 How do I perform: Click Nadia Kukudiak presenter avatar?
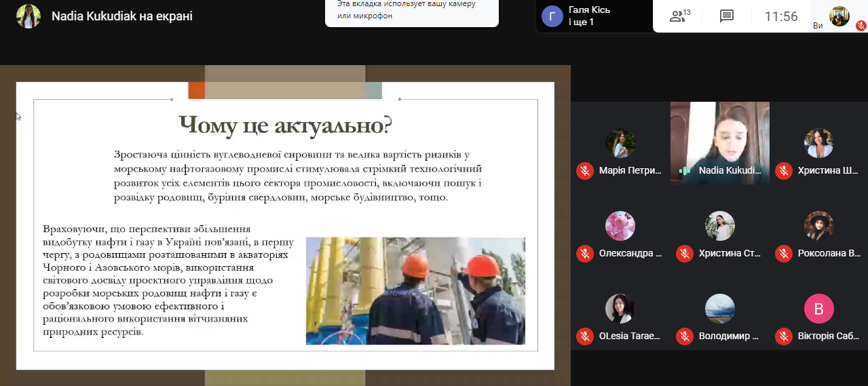pyautogui.click(x=29, y=16)
